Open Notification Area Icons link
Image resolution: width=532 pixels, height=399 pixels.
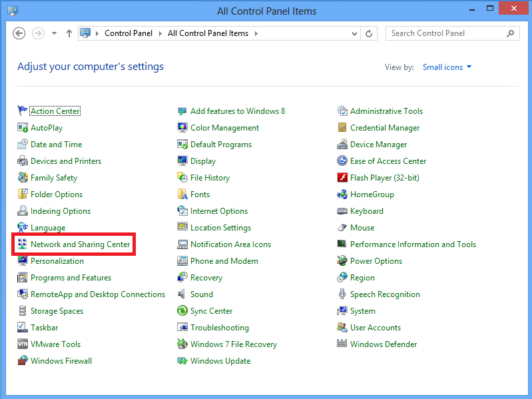[x=231, y=244]
